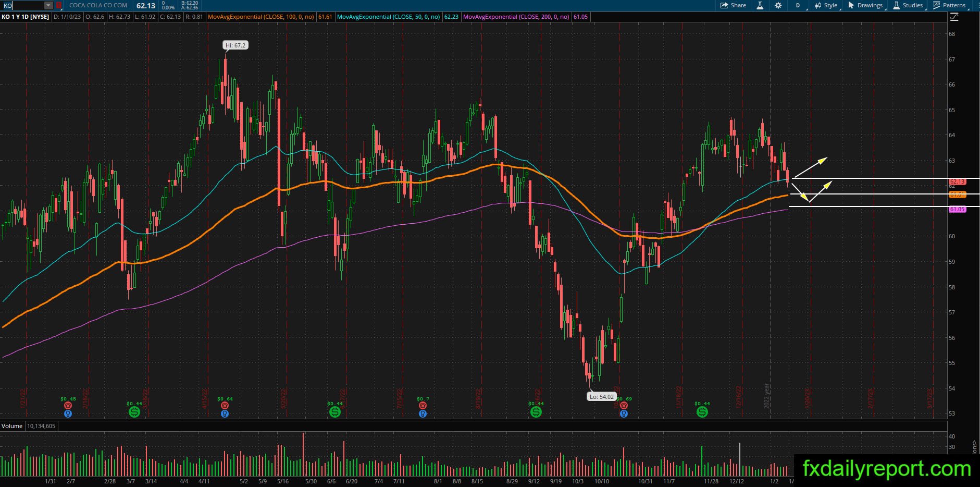Click the Hi: 67.2 price bubble
Image resolution: width=980 pixels, height=487 pixels.
(x=236, y=45)
